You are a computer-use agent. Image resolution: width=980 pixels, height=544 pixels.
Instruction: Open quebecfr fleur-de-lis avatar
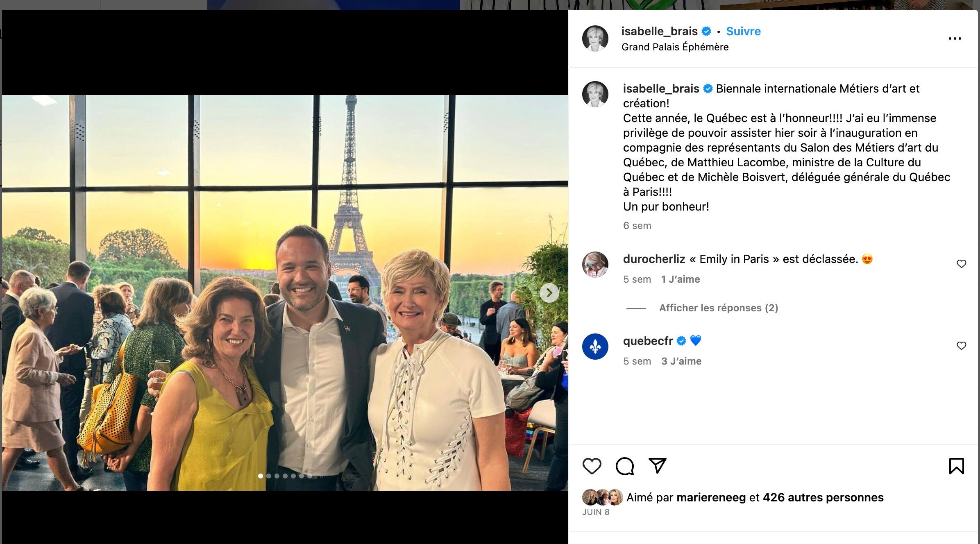tap(595, 347)
